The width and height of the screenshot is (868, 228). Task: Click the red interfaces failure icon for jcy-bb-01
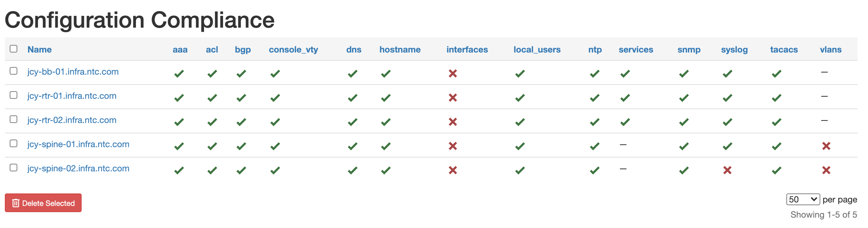(x=453, y=73)
